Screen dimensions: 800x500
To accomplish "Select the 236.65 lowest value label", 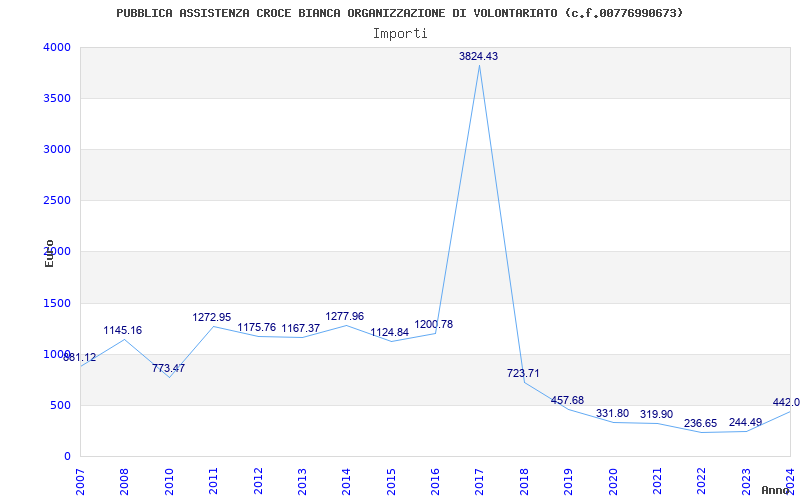I will pyautogui.click(x=701, y=423).
